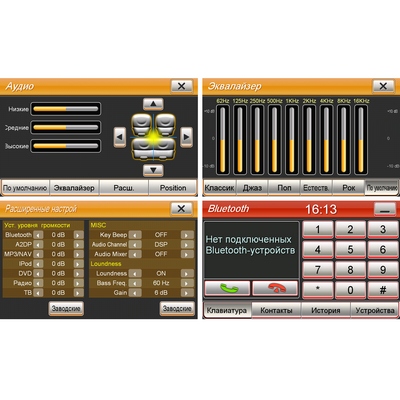Tap the hash key on dial pad
This screenshot has width=400, height=400.
point(383,290)
